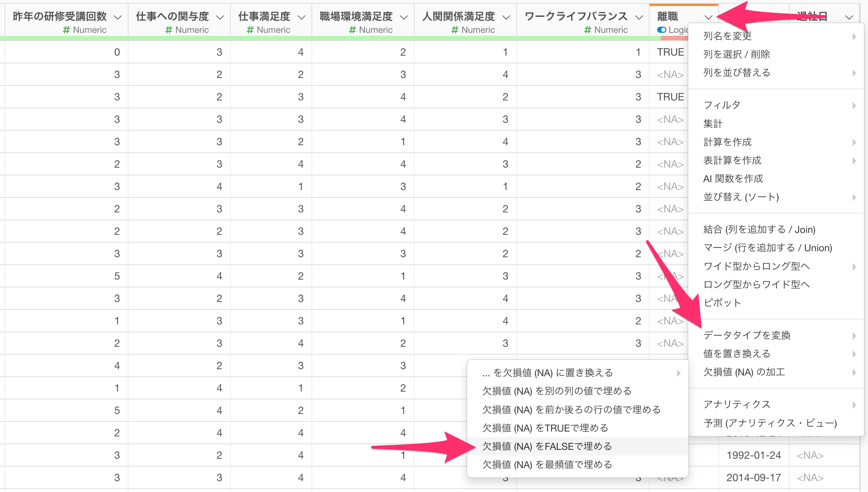This screenshot has height=492, width=868.
Task: Open the 離職 column dropdown arrow
Action: click(708, 17)
